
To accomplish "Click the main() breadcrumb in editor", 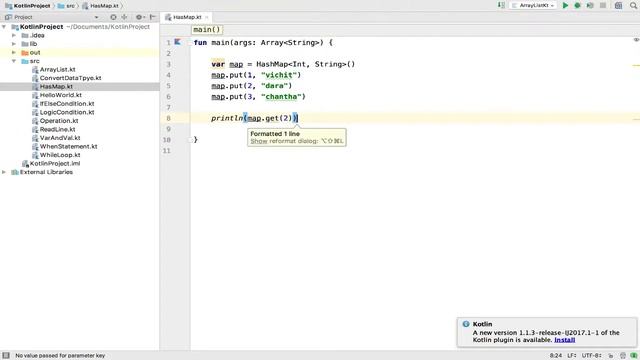I will tap(207, 29).
